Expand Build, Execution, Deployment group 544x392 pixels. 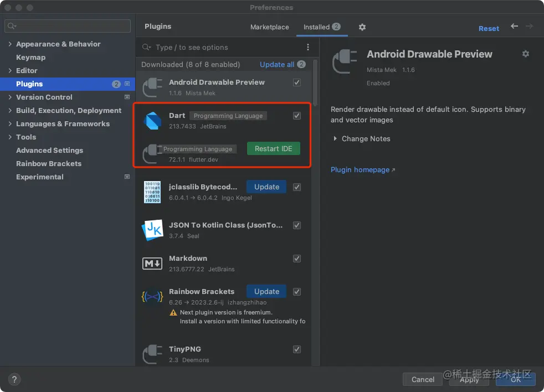coord(10,110)
